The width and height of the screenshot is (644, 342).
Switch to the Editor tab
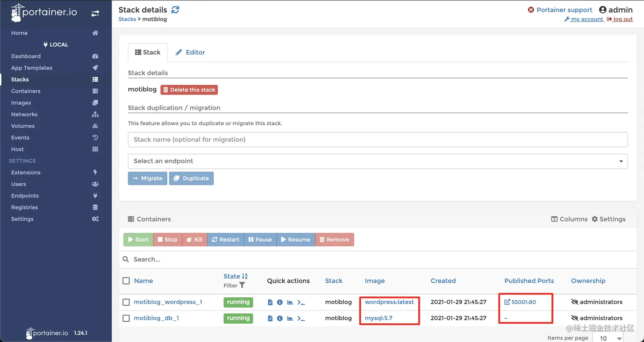click(x=190, y=52)
